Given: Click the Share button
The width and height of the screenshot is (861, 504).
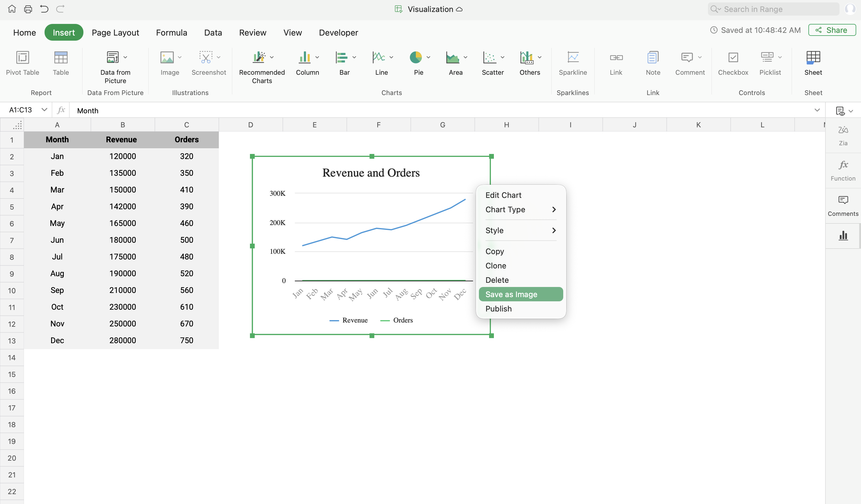Looking at the screenshot, I should point(832,30).
